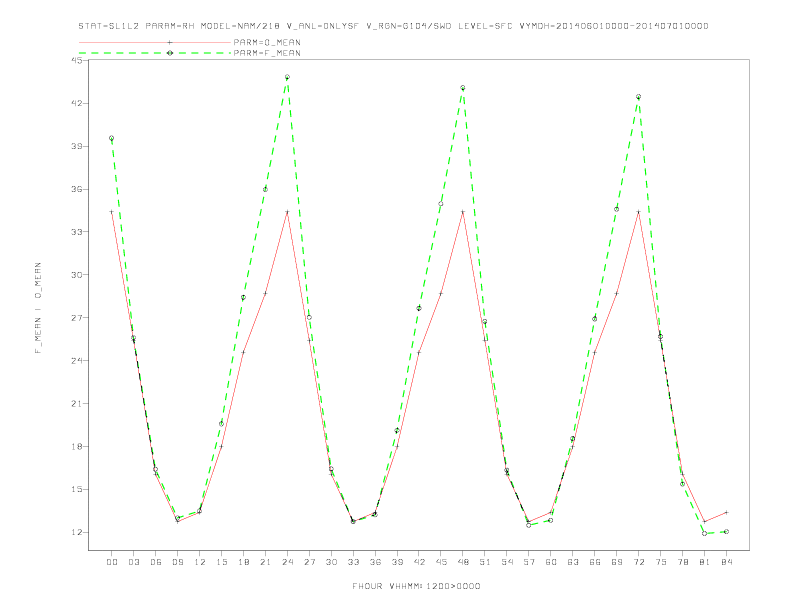Select the F_MEAN peak marker at hour 48
This screenshot has width=792, height=612.
(x=463, y=88)
